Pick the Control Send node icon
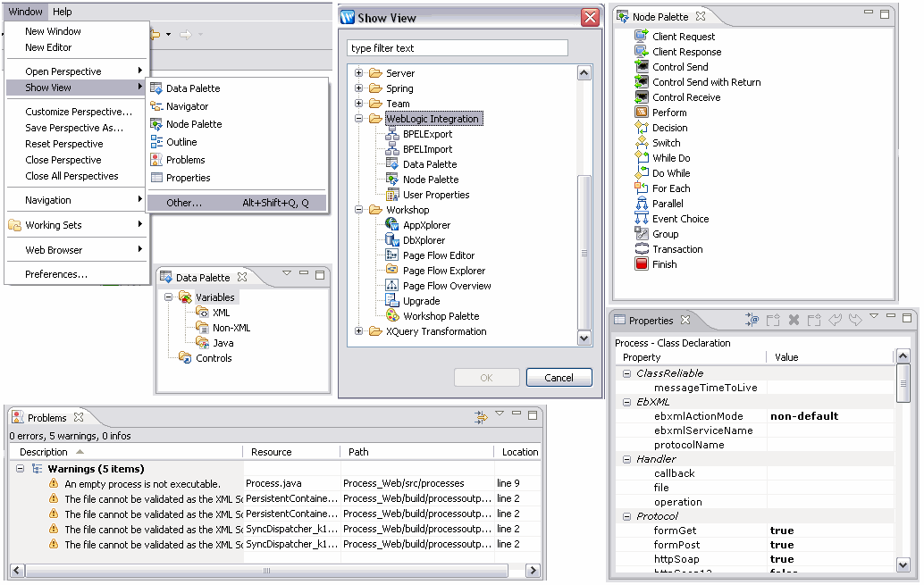 coord(641,67)
